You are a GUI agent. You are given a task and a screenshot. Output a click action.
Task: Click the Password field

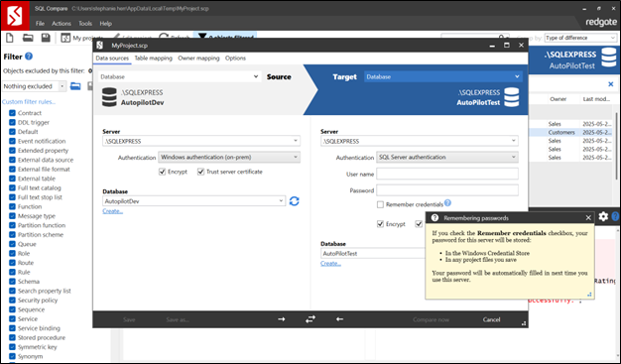coord(447,190)
